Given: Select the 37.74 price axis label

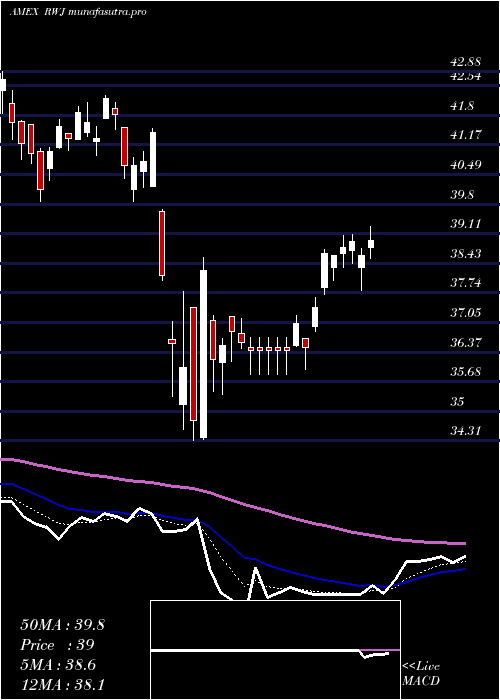Looking at the screenshot, I should [466, 283].
